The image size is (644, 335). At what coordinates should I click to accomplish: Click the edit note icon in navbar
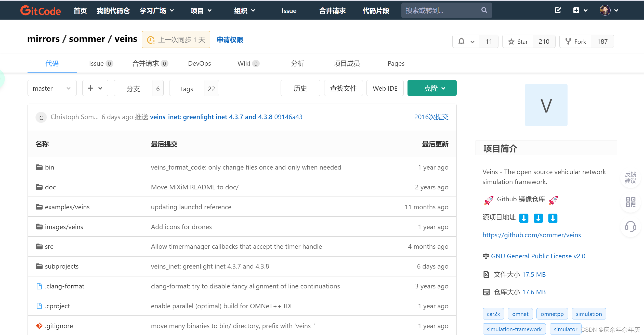(558, 10)
